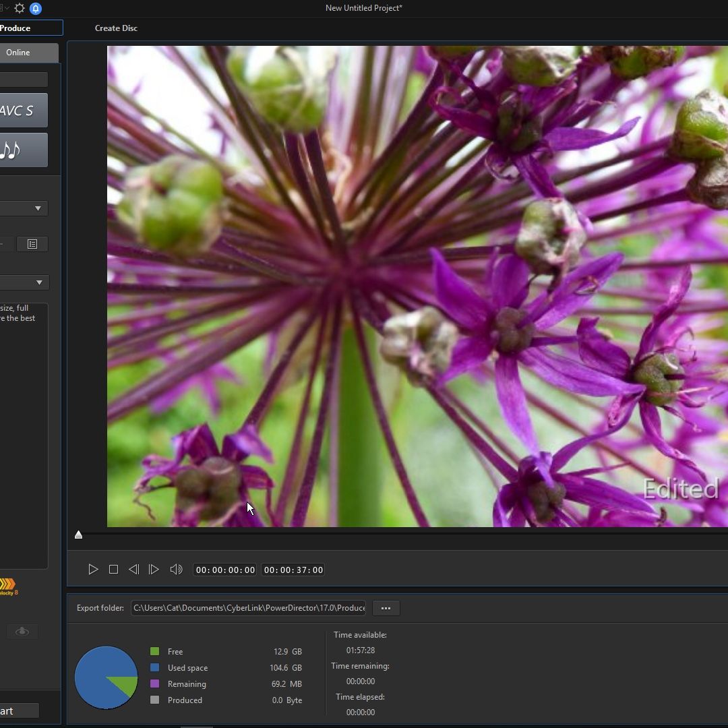
Task: Click the stop button
Action: pyautogui.click(x=113, y=569)
